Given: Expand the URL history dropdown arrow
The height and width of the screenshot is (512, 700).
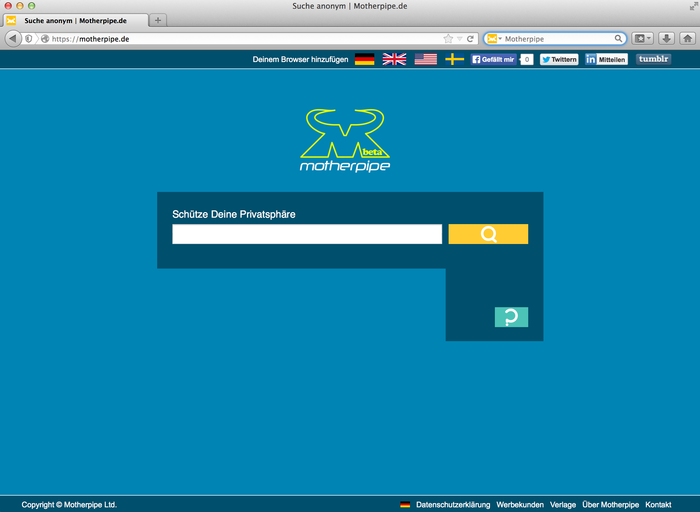Looking at the screenshot, I should coord(459,39).
